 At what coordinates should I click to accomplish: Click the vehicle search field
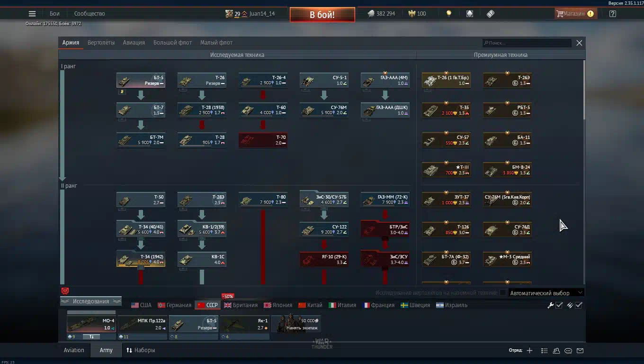pyautogui.click(x=527, y=43)
